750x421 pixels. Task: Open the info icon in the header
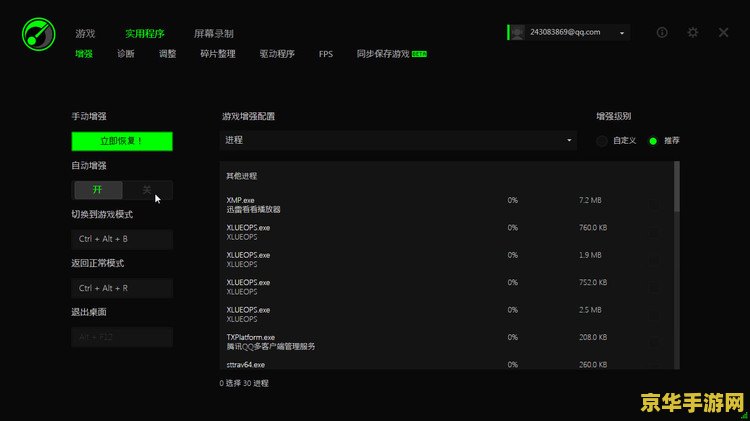click(662, 33)
